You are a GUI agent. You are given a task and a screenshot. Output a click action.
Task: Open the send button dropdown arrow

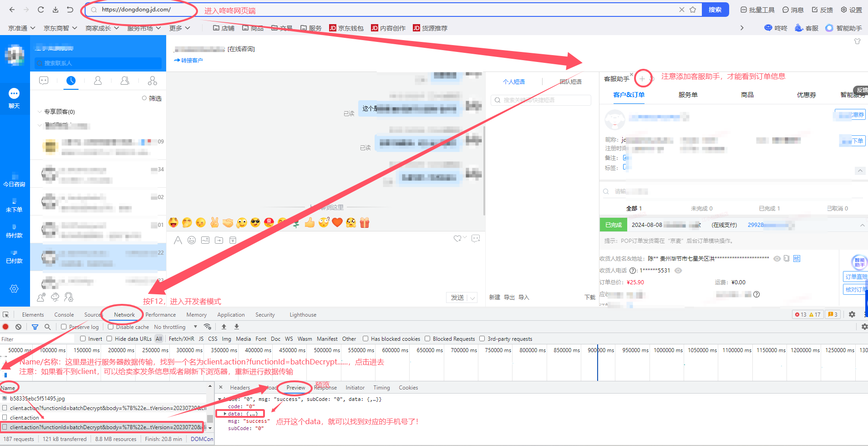click(x=472, y=298)
